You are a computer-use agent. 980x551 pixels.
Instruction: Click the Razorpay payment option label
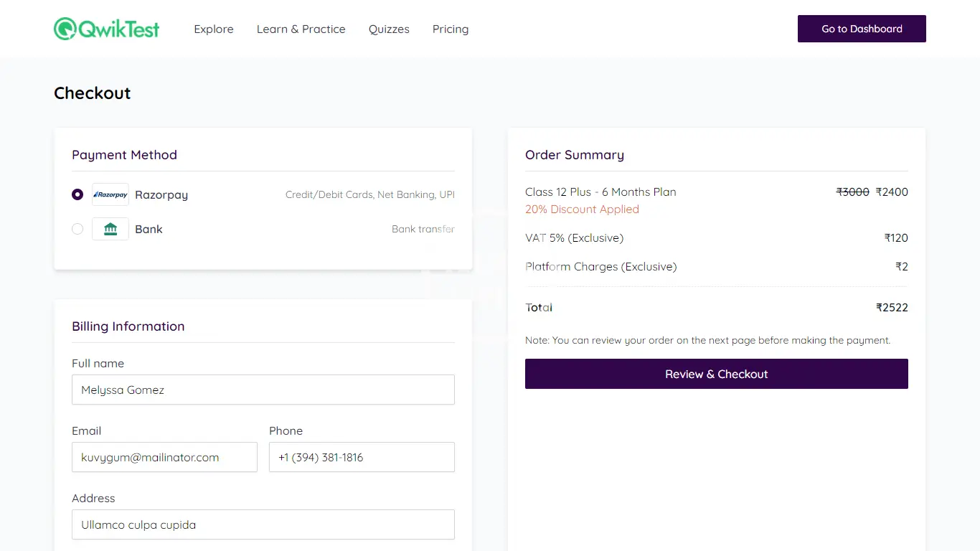pyautogui.click(x=161, y=195)
